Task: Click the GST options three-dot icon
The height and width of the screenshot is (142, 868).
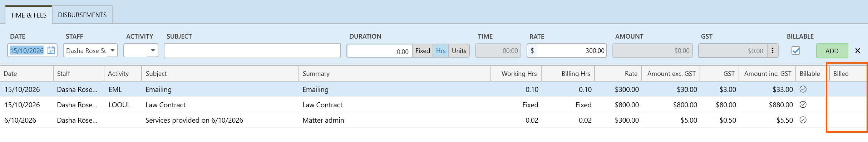Action: pos(773,51)
